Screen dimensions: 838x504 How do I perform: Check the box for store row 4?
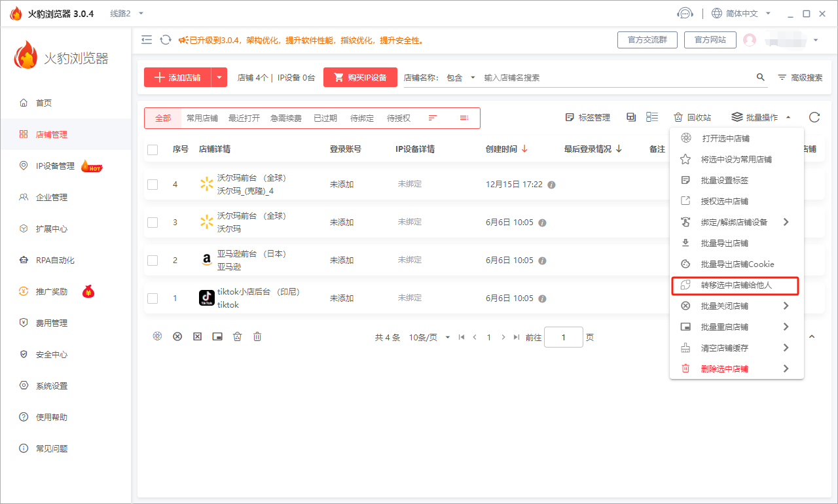coord(153,185)
